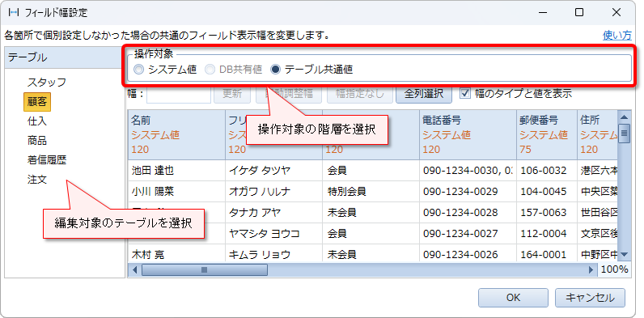Click cell ヤマシタ ヨウコ
The height and width of the screenshot is (318, 644).
274,233
